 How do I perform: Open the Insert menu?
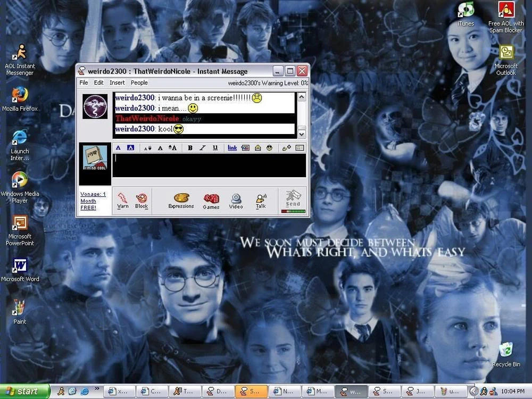pos(117,82)
